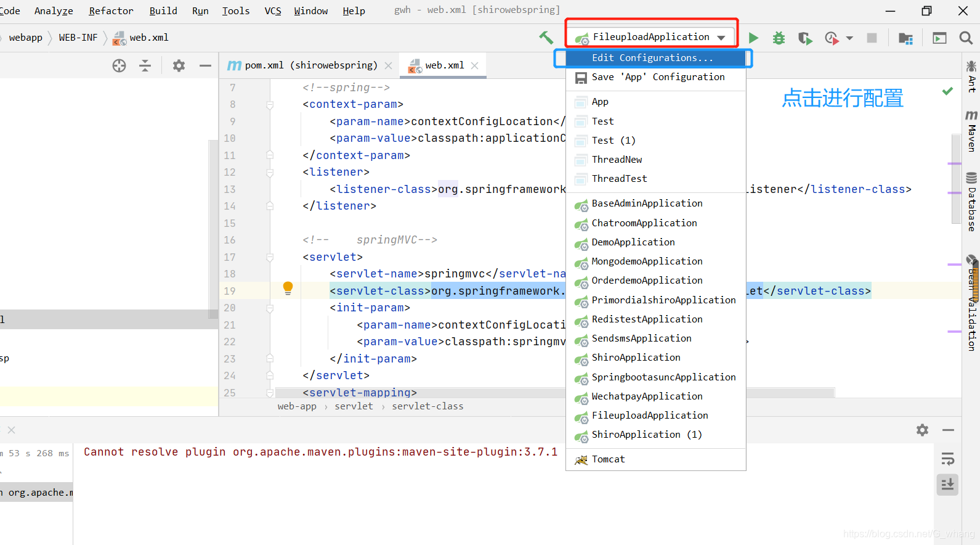
Task: Click the profiler run icon
Action: (832, 38)
